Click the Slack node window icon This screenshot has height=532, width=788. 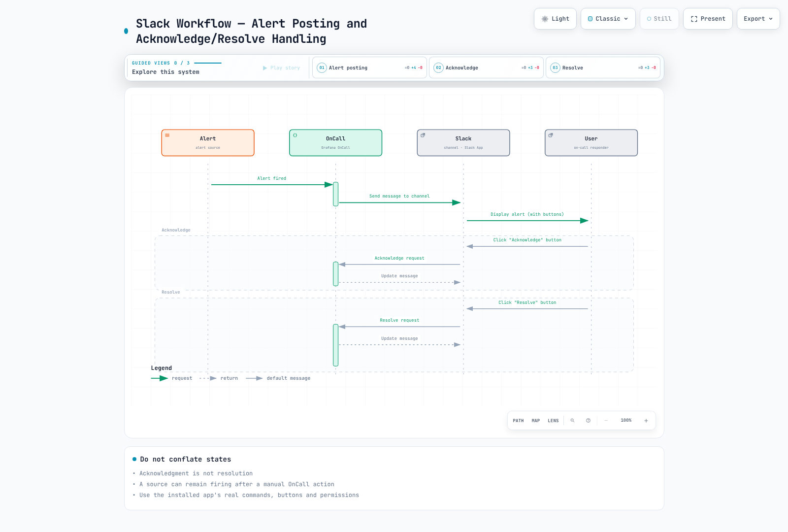pos(423,135)
